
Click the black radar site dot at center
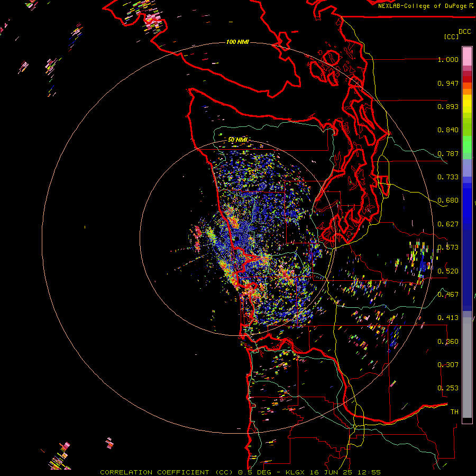(236, 239)
